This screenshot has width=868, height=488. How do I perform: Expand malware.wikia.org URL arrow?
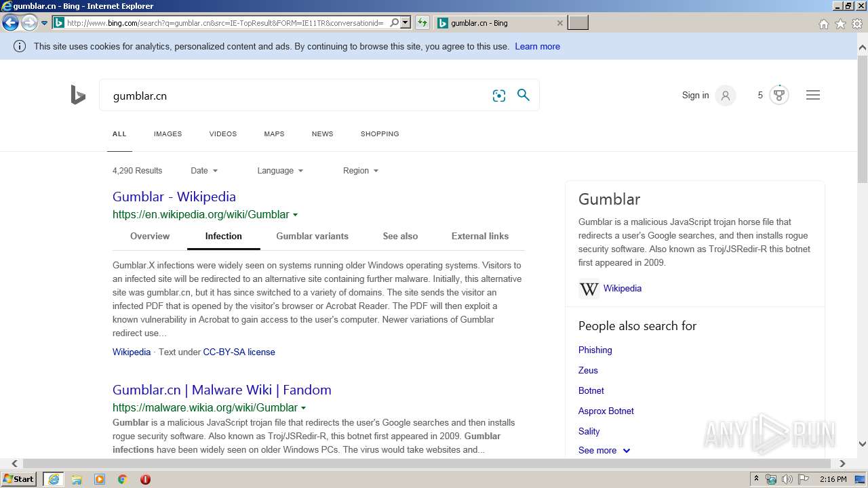click(x=303, y=408)
